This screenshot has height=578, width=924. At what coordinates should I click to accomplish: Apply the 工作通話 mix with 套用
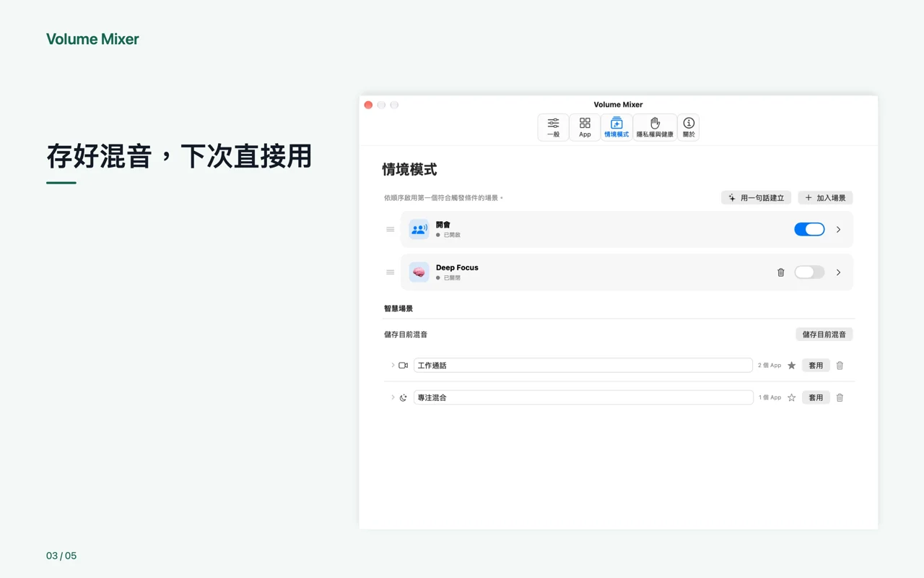(816, 366)
